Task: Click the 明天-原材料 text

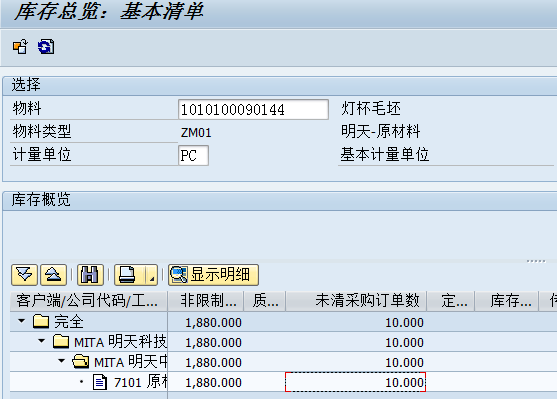Action: pyautogui.click(x=380, y=131)
